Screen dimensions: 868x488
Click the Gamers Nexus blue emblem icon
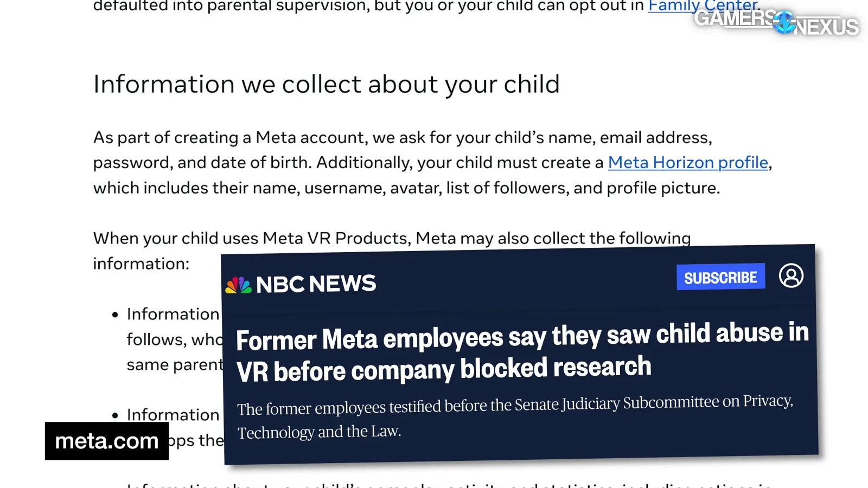(784, 22)
